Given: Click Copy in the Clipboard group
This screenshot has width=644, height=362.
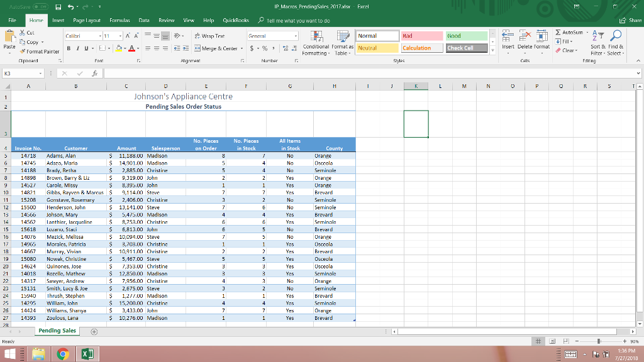Looking at the screenshot, I should [x=31, y=42].
